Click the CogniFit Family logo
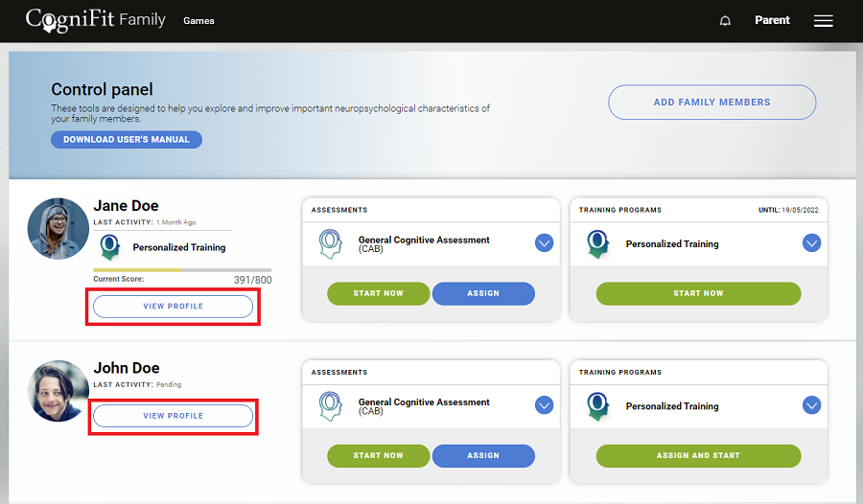The width and height of the screenshot is (863, 504). pyautogui.click(x=95, y=20)
